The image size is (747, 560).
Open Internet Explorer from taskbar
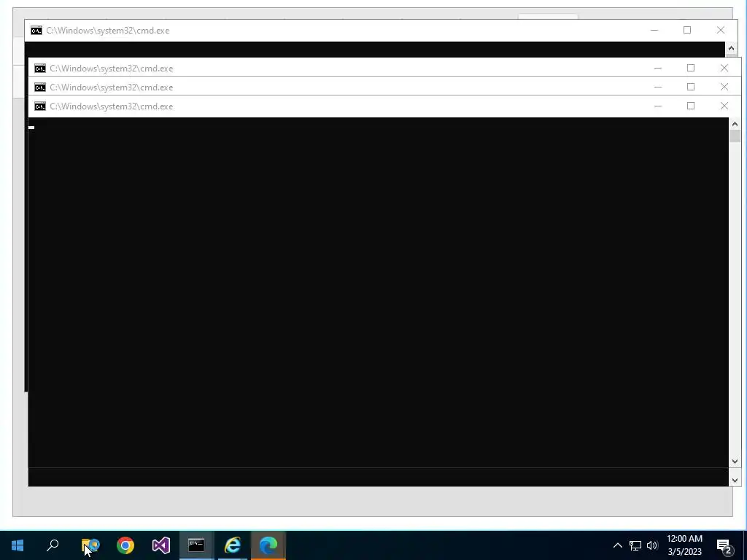click(x=233, y=545)
